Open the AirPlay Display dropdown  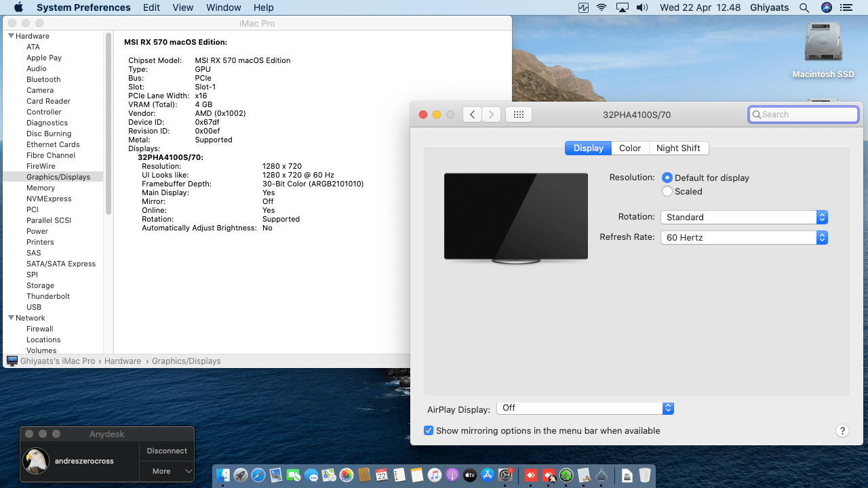coord(585,408)
